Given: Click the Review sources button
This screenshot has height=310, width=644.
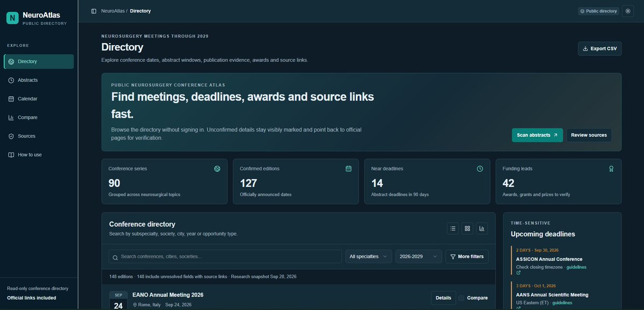Looking at the screenshot, I should tap(589, 135).
